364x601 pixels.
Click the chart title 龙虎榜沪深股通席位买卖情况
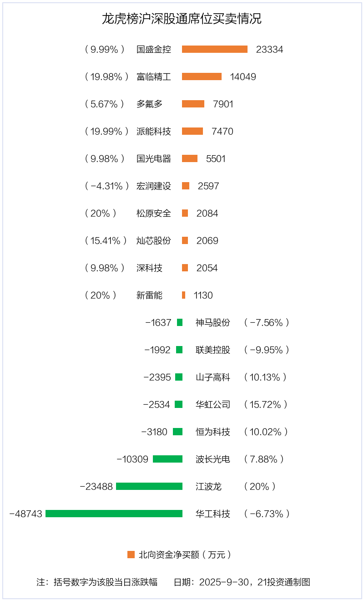(x=182, y=19)
